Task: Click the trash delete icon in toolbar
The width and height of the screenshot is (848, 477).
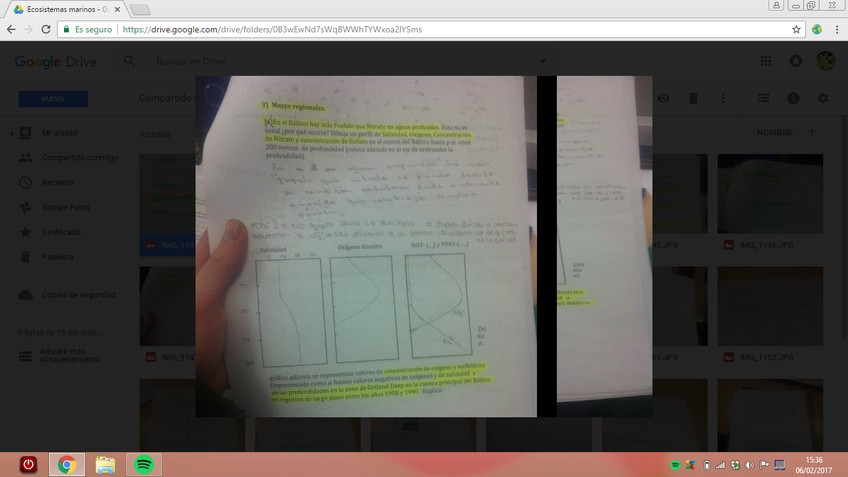Action: 693,98
